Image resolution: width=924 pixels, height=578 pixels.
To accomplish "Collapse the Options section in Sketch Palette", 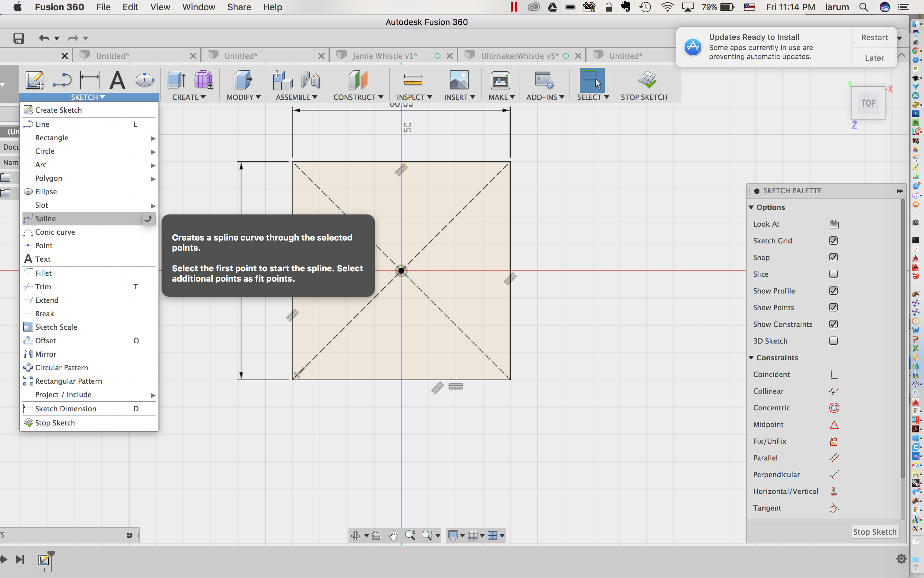I will point(751,207).
